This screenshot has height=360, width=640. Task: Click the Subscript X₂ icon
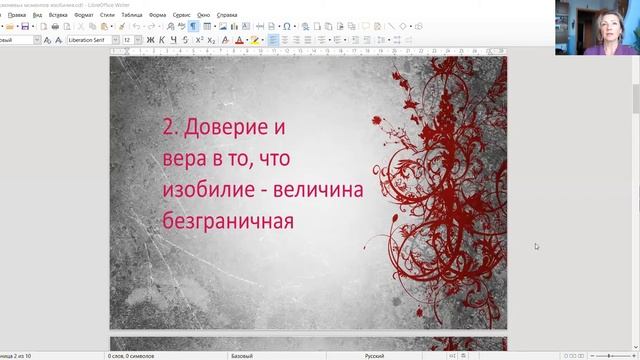pyautogui.click(x=211, y=40)
